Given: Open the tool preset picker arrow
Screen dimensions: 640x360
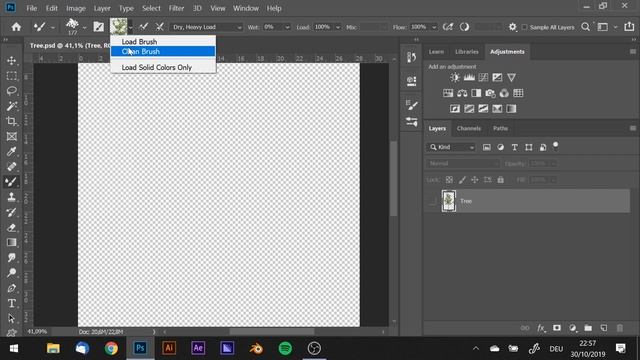Looking at the screenshot, I should pos(53,27).
